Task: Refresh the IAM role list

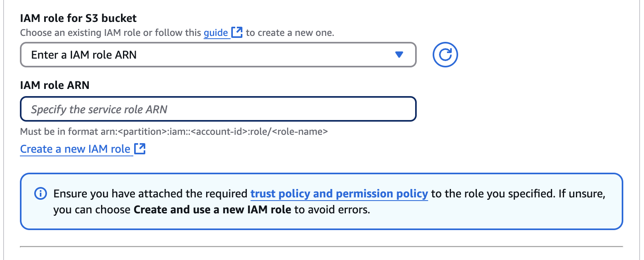Action: coord(445,55)
